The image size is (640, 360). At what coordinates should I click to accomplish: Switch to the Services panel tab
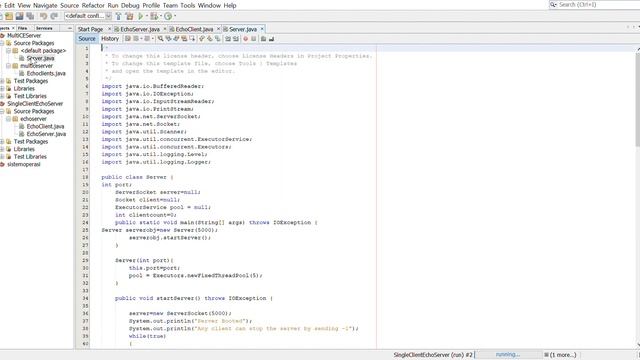(x=44, y=28)
